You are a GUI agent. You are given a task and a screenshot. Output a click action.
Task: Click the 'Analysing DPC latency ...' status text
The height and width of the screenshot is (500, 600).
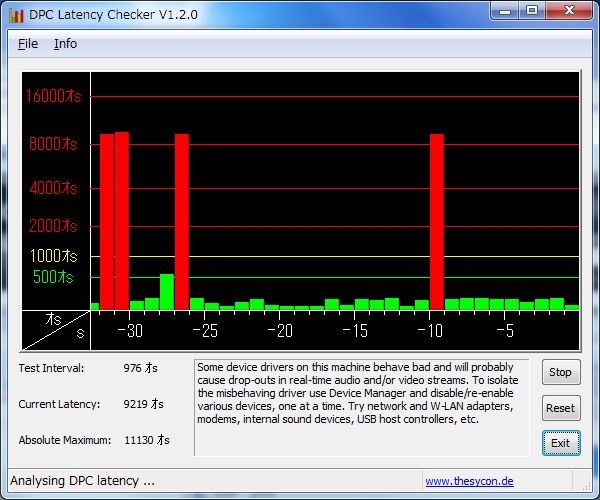click(83, 480)
